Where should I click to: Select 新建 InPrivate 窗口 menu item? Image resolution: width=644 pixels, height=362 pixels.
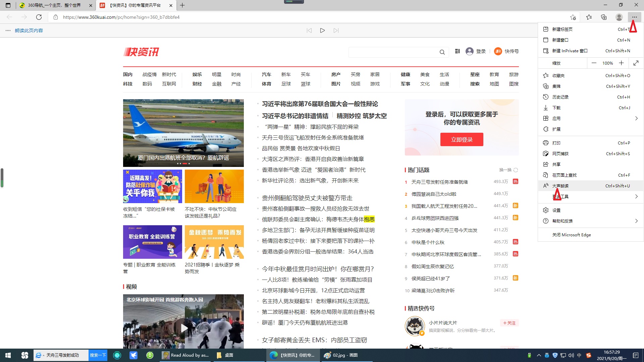point(590,51)
